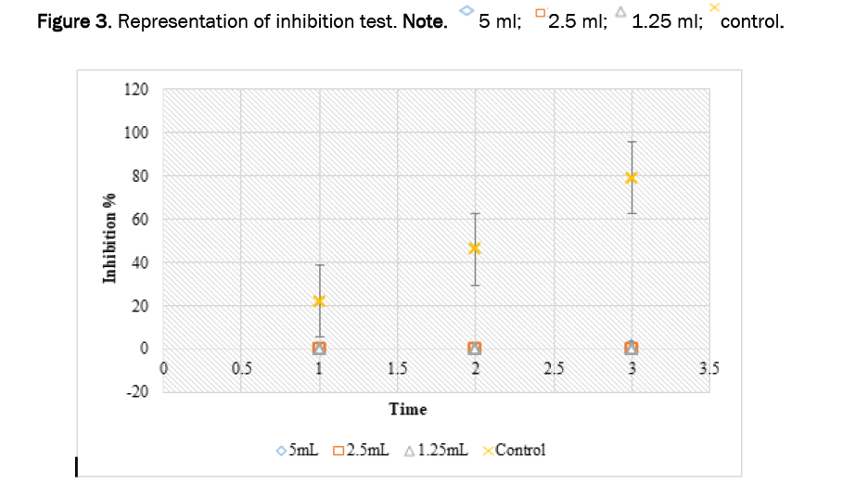
Task: Click the gray triangle icon in the bottom legend
Action: click(x=409, y=451)
